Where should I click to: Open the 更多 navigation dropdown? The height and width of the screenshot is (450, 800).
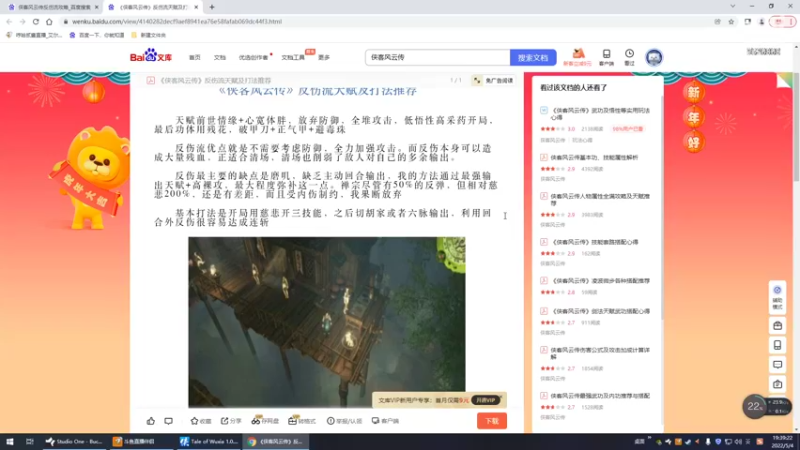tap(324, 58)
